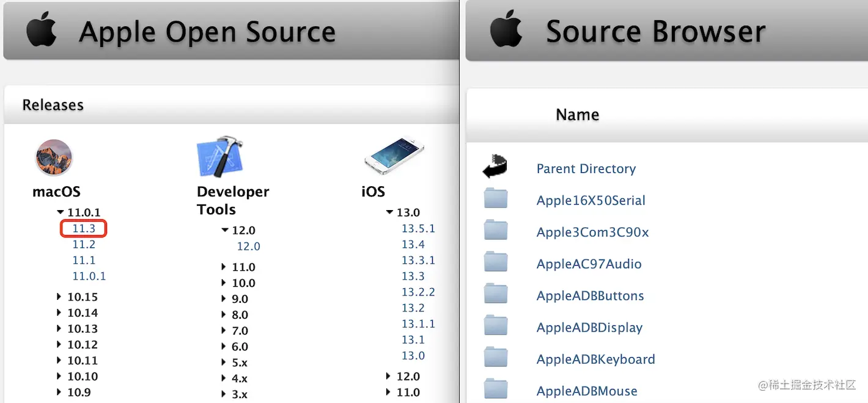Image resolution: width=868 pixels, height=403 pixels.
Task: Click the Name column header
Action: (577, 115)
